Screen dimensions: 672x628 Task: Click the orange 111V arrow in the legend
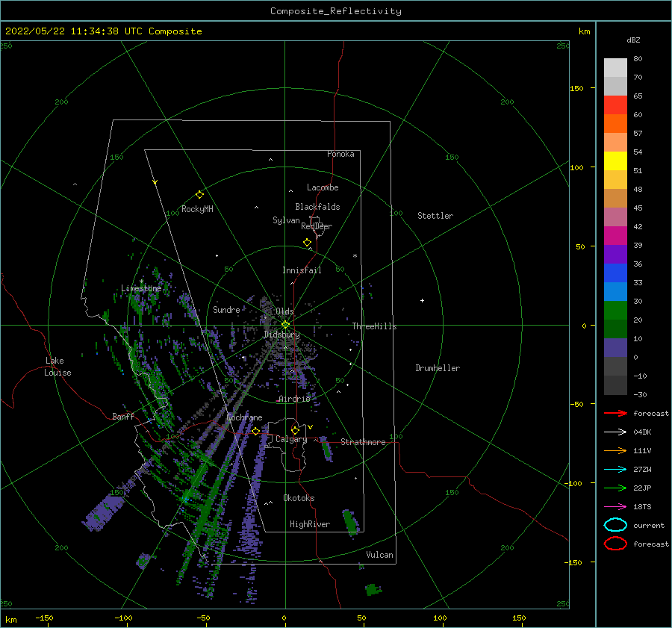(x=615, y=450)
